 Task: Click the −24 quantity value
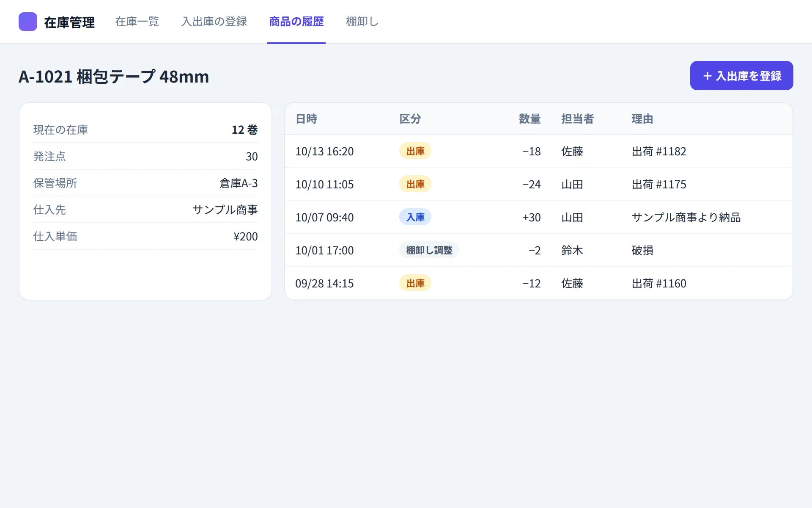(x=532, y=184)
